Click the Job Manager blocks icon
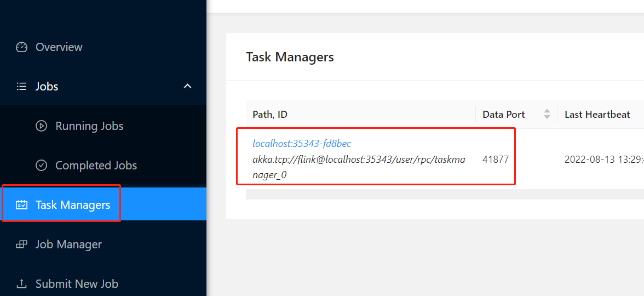This screenshot has width=644, height=296. (x=21, y=244)
